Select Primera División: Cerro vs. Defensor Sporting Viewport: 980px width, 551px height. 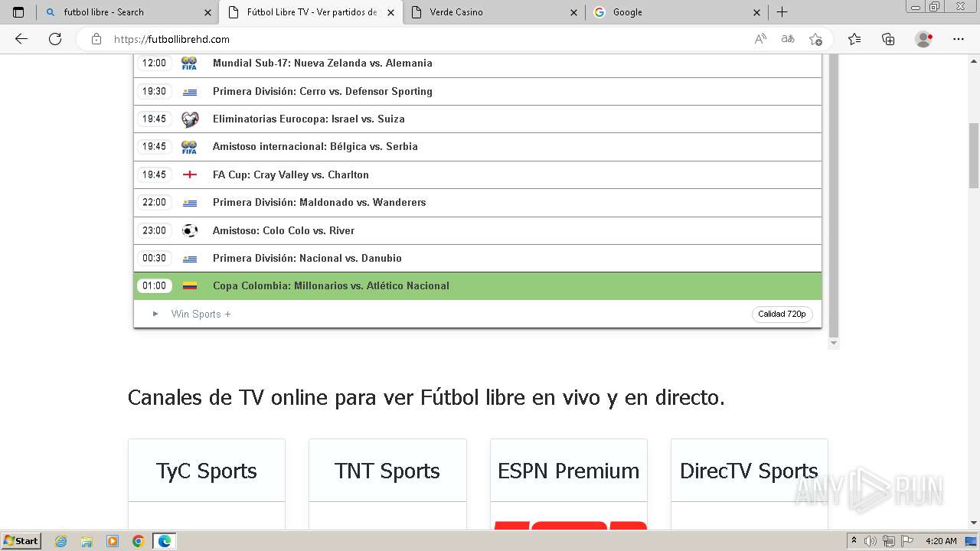click(478, 91)
